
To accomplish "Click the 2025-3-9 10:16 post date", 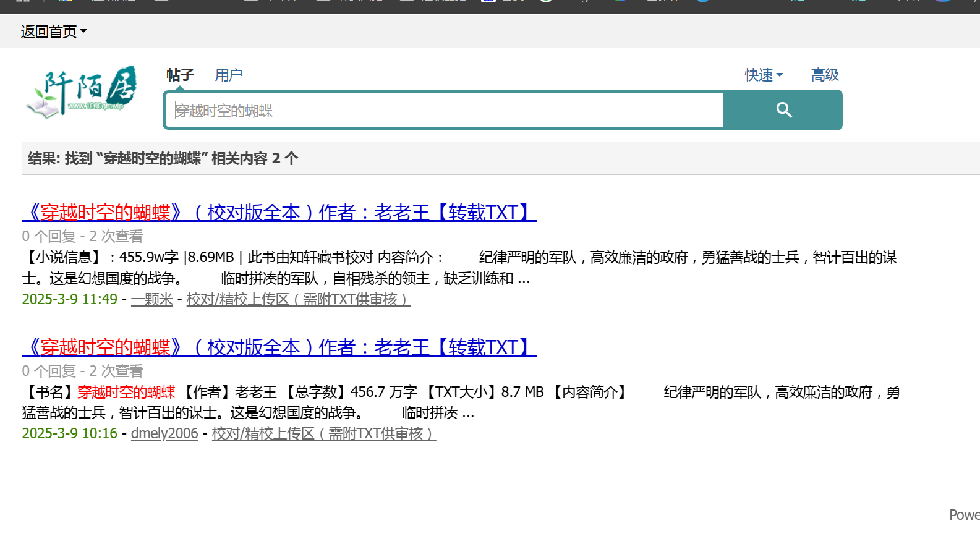I will pyautogui.click(x=69, y=433).
